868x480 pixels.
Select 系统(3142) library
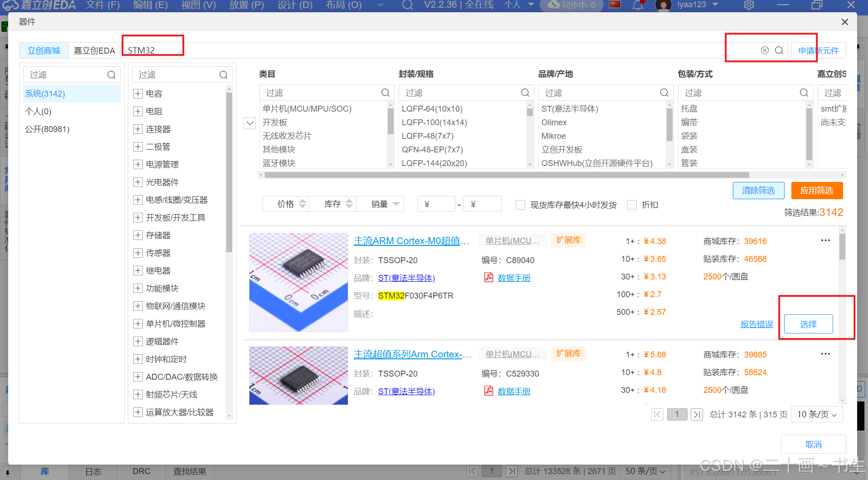71,93
